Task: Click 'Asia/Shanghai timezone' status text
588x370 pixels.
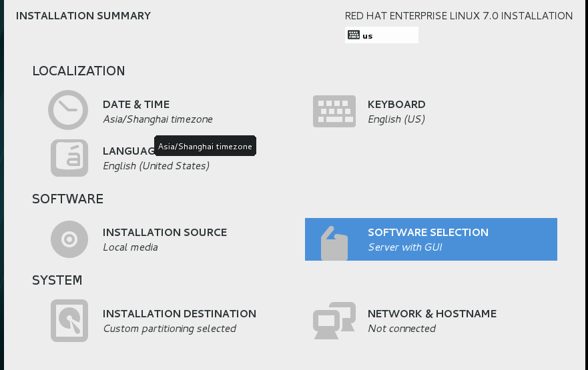Action: tap(158, 119)
